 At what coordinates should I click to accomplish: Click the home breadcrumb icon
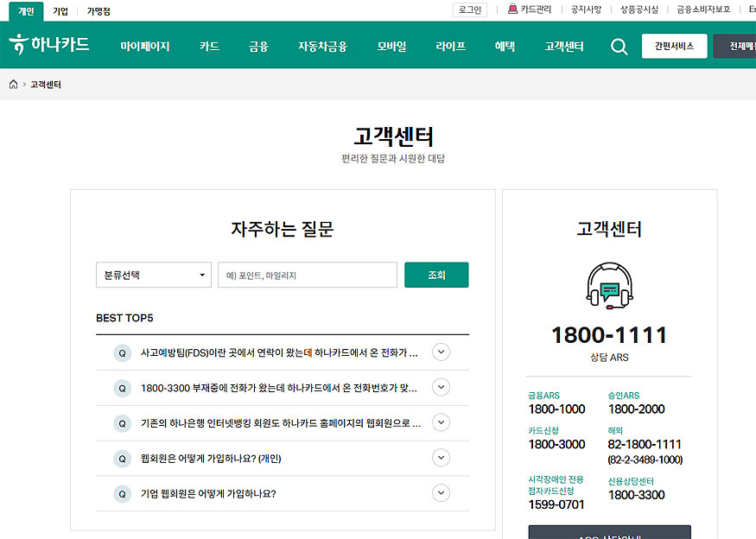[x=14, y=85]
